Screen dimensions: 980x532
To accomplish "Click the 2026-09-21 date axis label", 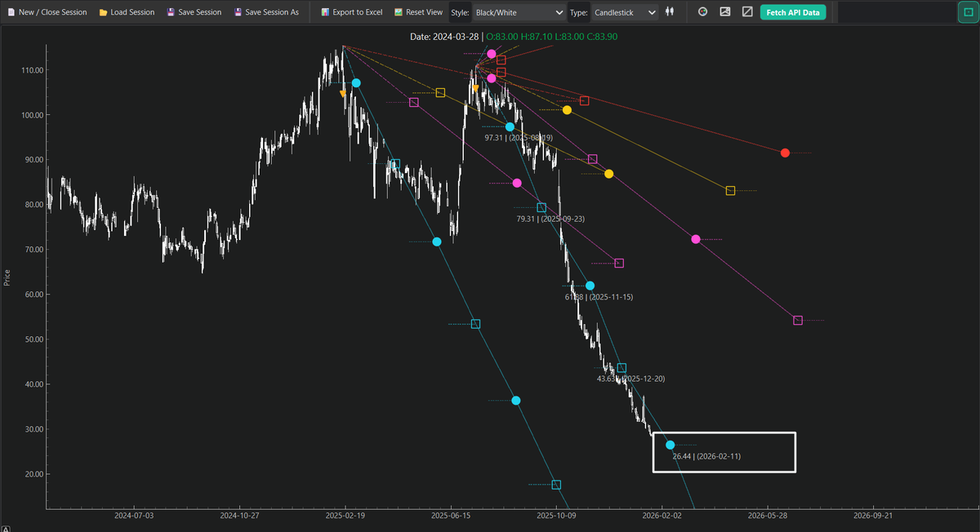I will click(873, 516).
